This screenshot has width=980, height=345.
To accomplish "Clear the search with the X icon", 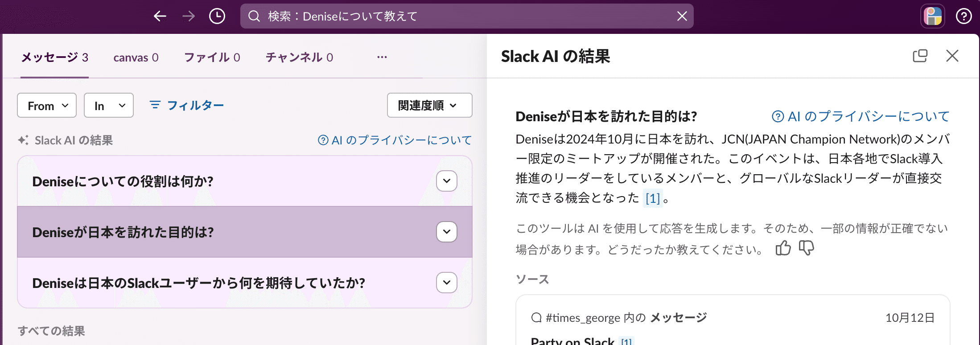I will (682, 16).
